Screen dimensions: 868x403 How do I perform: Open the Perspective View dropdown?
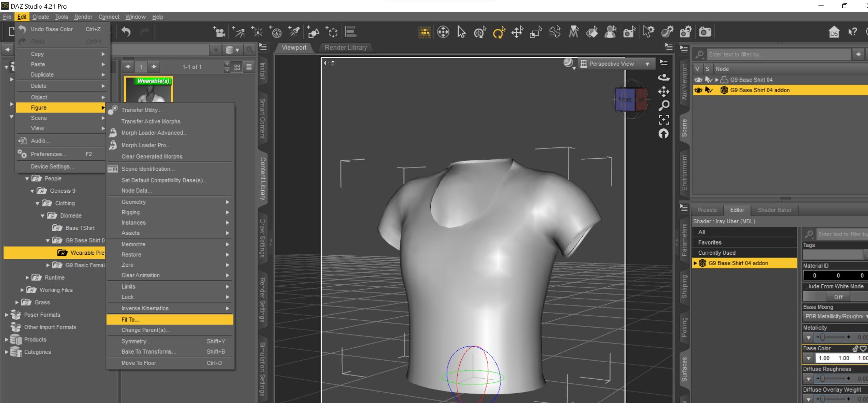click(x=616, y=64)
